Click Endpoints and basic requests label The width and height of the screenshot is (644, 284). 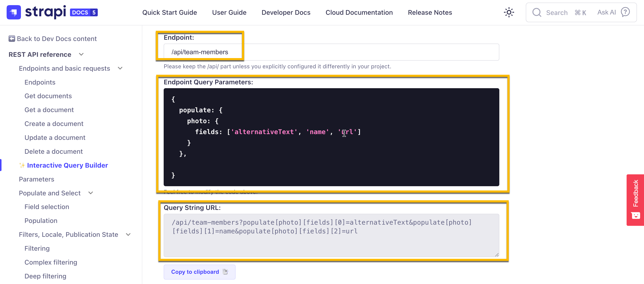[64, 68]
